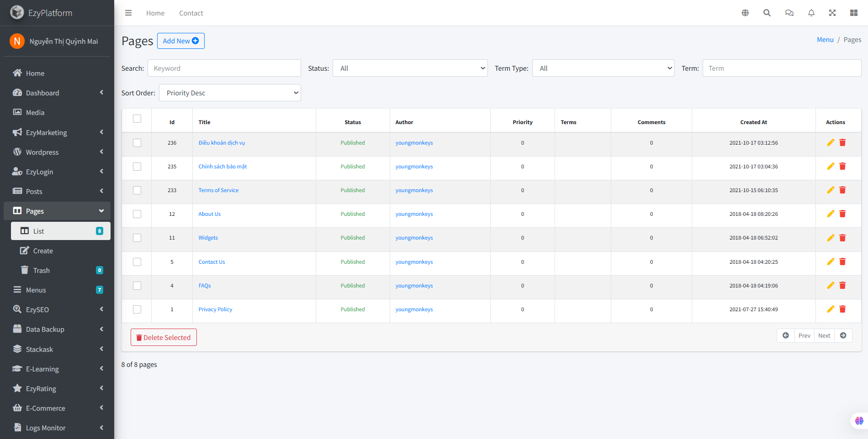Check the Privacy Policy row checkbox
868x439 pixels.
pyautogui.click(x=137, y=309)
